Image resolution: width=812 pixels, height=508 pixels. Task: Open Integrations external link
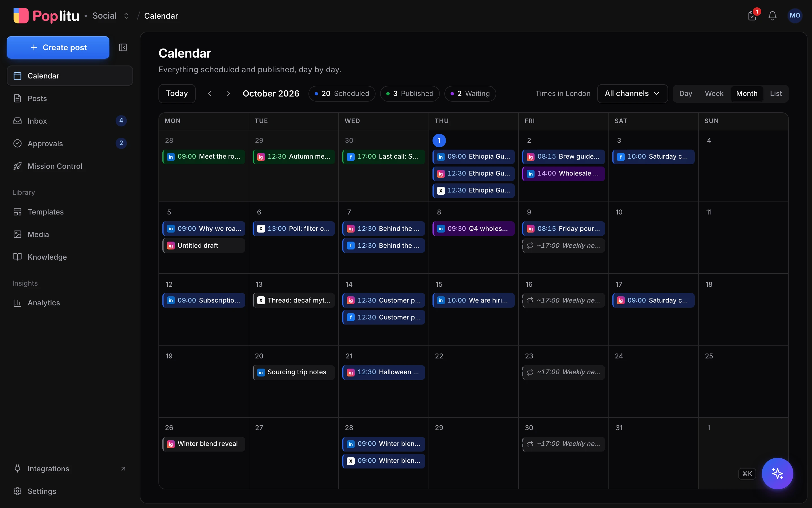click(70, 468)
